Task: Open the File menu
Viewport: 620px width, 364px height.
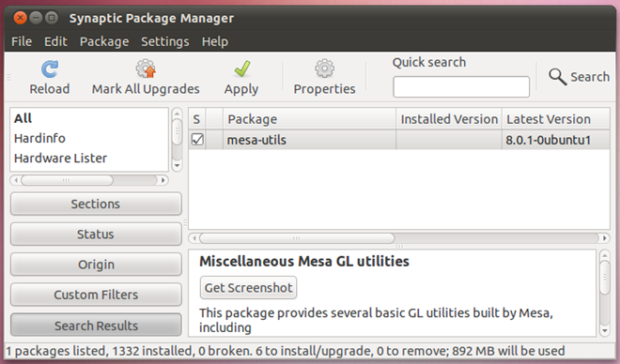Action: pos(22,41)
